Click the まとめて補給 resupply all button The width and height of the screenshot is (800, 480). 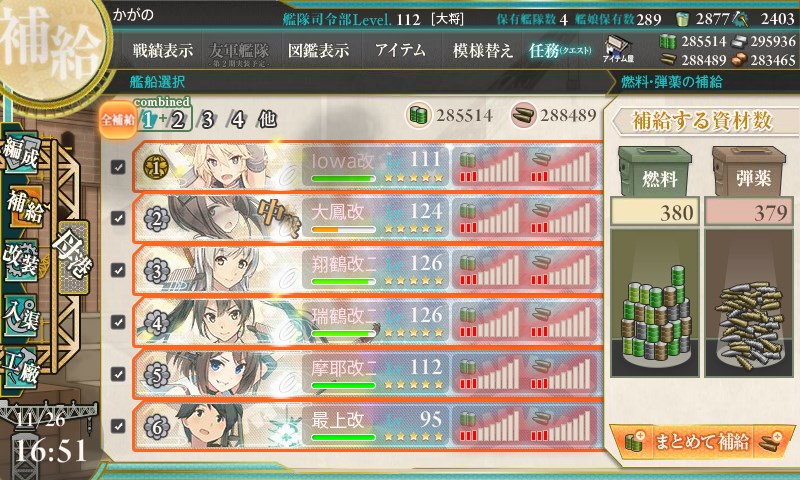click(702, 441)
